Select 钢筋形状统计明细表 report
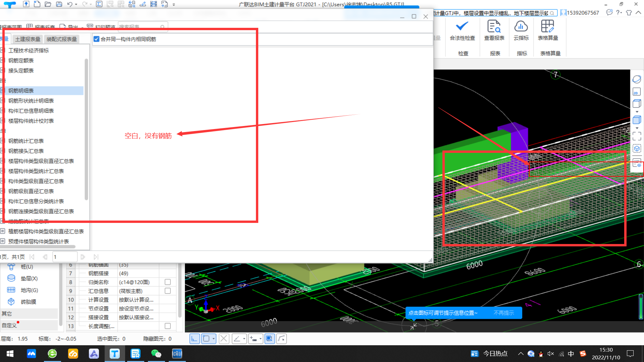The height and width of the screenshot is (362, 644). pos(31,101)
